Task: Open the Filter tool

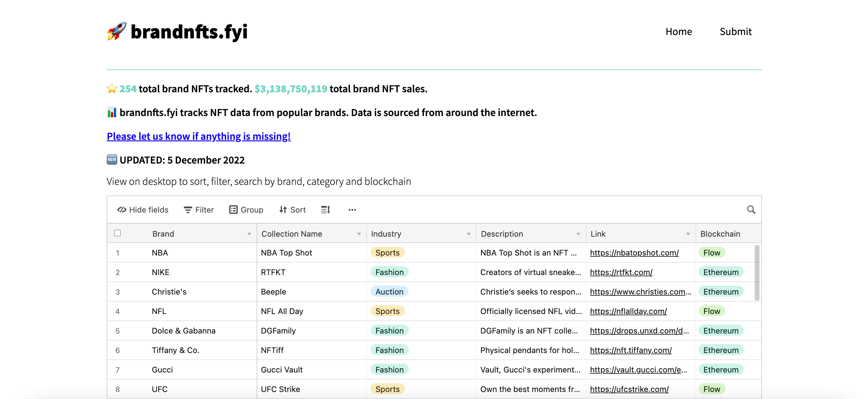Action: [x=198, y=210]
